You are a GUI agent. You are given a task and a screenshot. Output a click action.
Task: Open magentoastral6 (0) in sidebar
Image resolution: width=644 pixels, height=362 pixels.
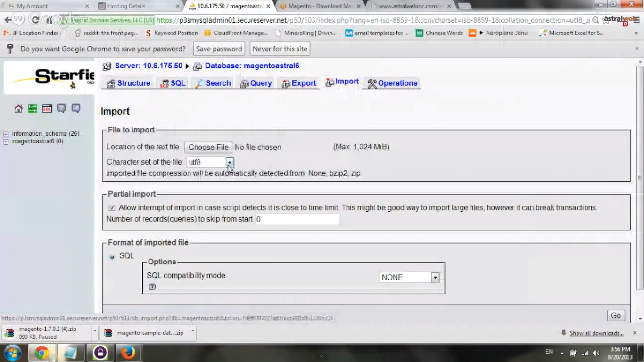[38, 141]
